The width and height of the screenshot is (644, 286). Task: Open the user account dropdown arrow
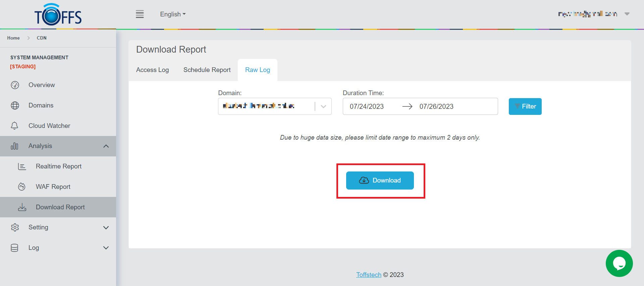click(627, 14)
